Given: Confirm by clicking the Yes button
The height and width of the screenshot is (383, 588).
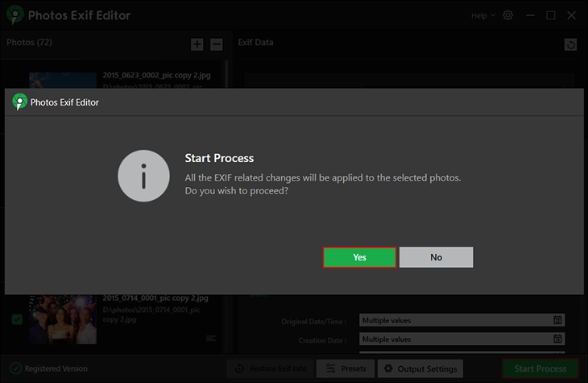Looking at the screenshot, I should point(359,257).
